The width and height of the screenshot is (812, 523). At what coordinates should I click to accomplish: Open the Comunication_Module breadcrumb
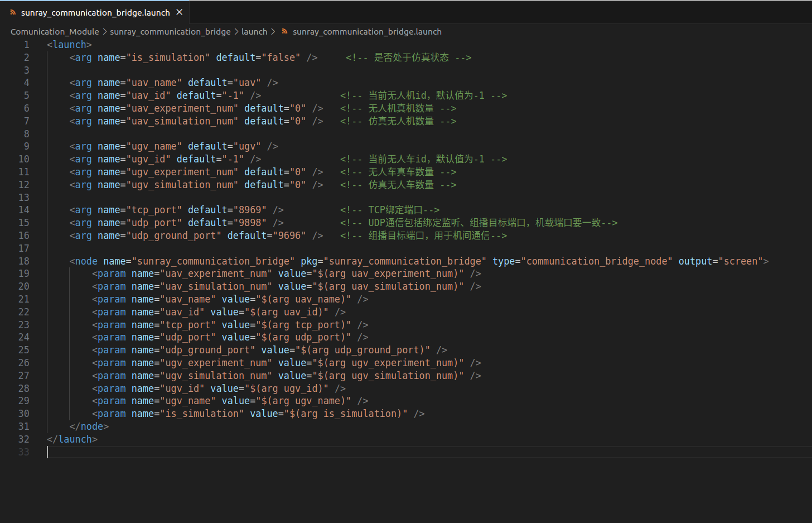(x=55, y=32)
